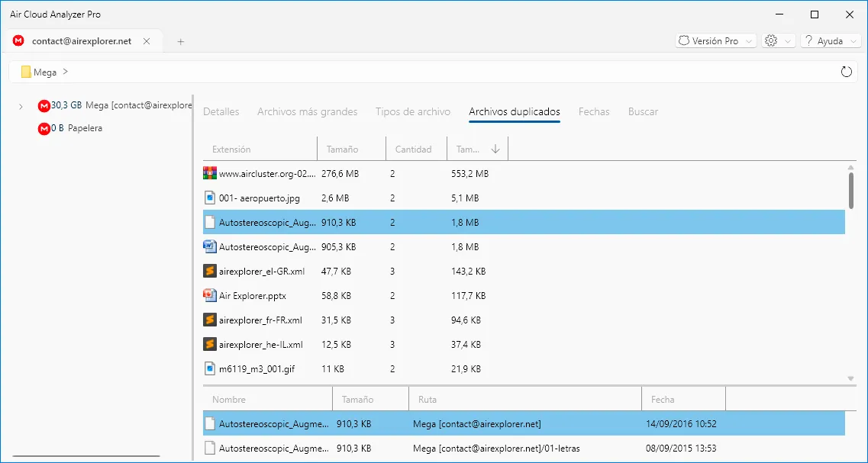This screenshot has width=868, height=463.
Task: Select the m6119_m3_001.gif file name
Action: 257,368
